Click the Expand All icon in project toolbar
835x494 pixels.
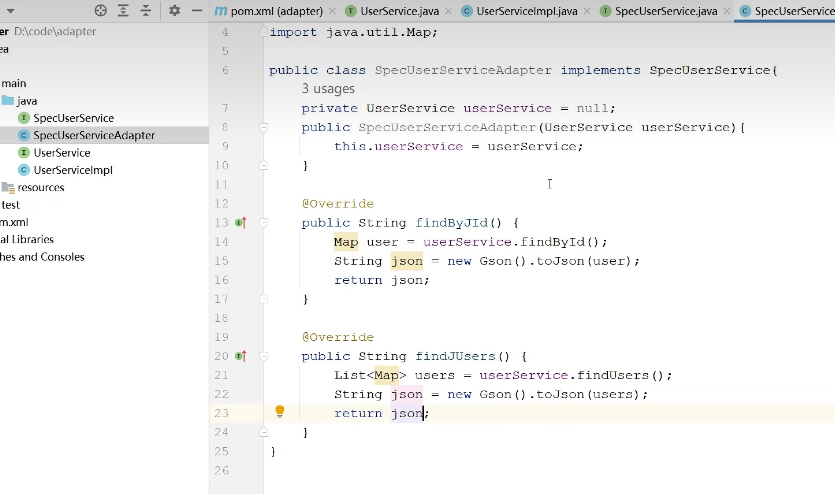pos(123,10)
